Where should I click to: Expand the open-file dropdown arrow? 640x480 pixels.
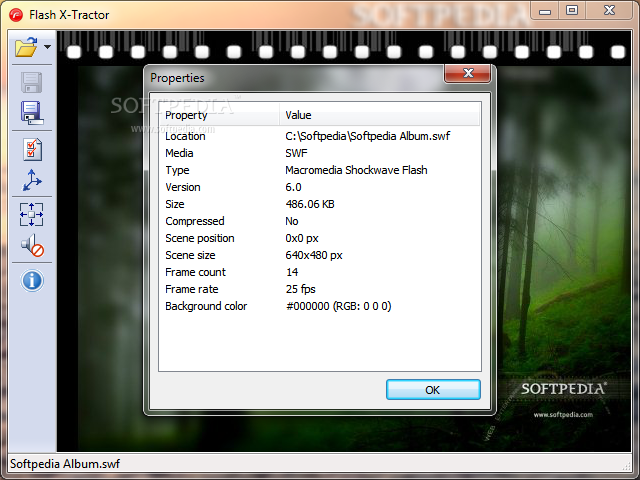click(x=47, y=47)
